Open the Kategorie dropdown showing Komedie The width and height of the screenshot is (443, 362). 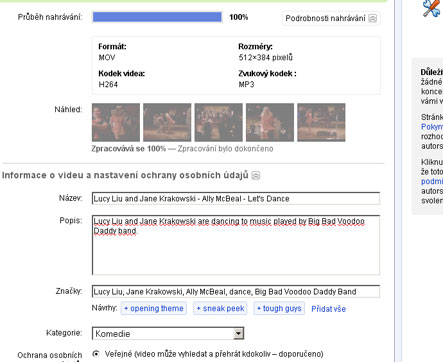[168, 333]
